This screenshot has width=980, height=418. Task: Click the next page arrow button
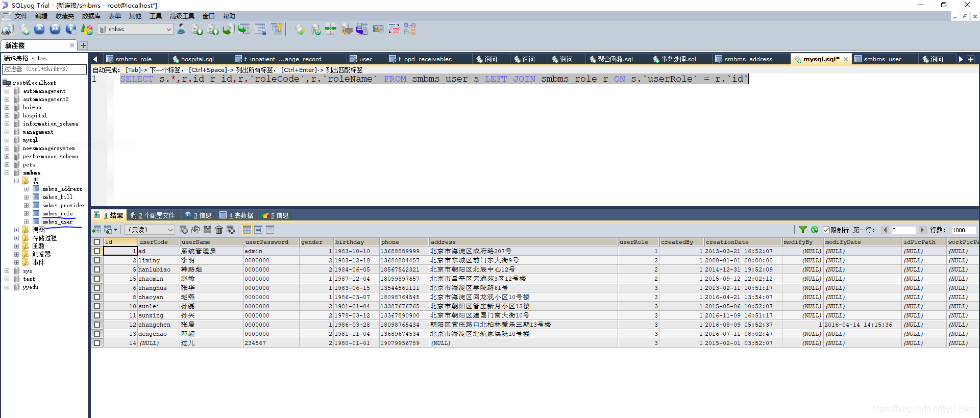922,230
